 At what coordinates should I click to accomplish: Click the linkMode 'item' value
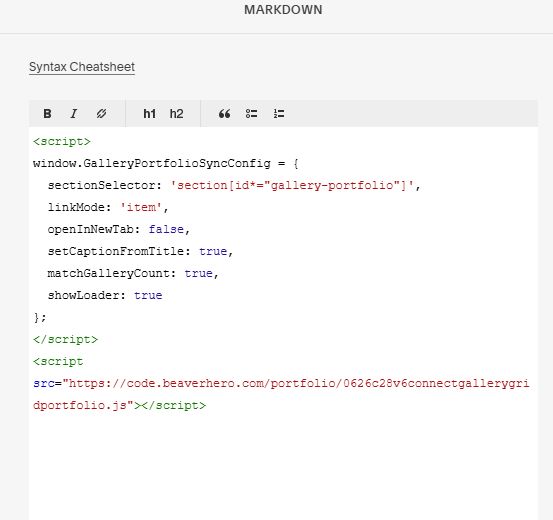coord(141,207)
